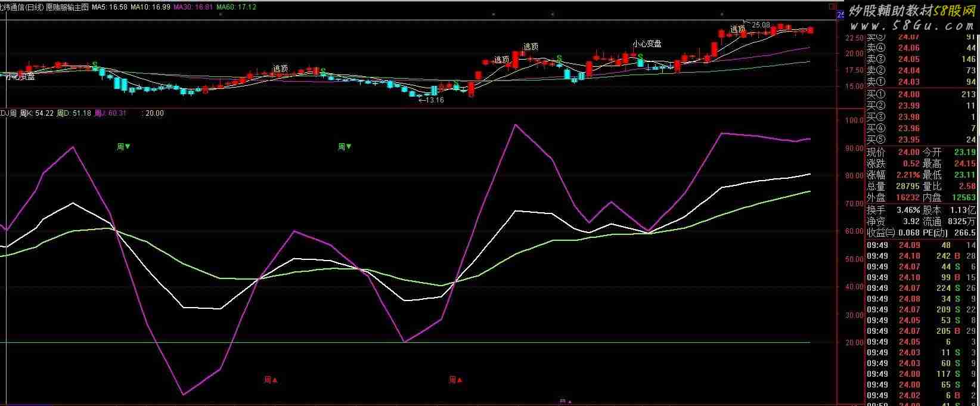Select the MA30: 16.81 indicator label
This screenshot has width=980, height=406.
click(x=193, y=7)
